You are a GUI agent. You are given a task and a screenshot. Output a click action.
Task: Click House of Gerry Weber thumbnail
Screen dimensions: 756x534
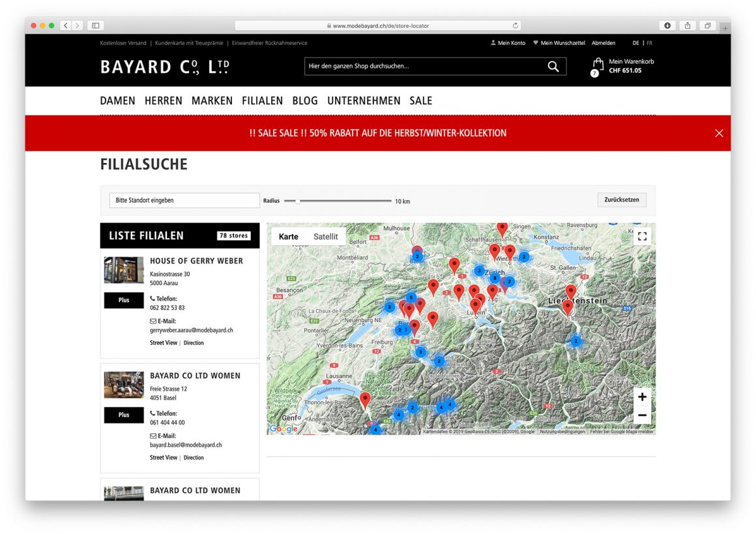coord(124,270)
